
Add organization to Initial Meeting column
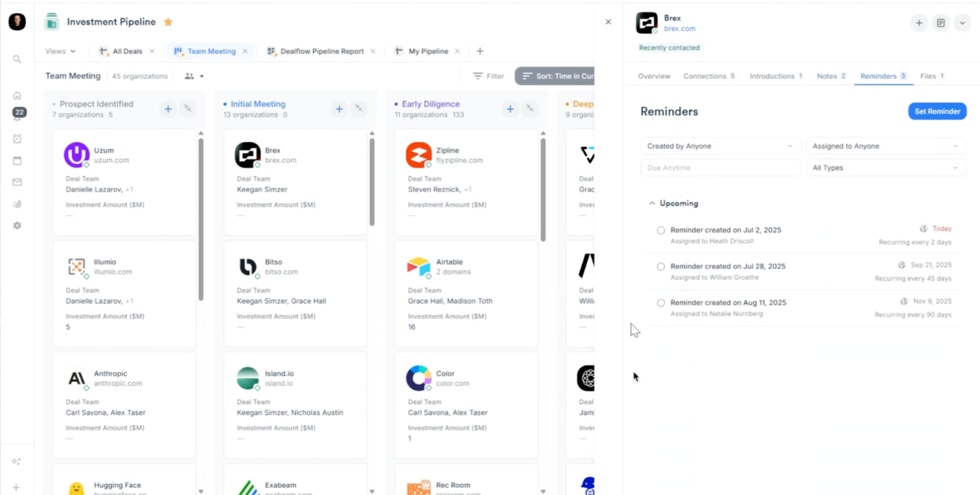(339, 109)
